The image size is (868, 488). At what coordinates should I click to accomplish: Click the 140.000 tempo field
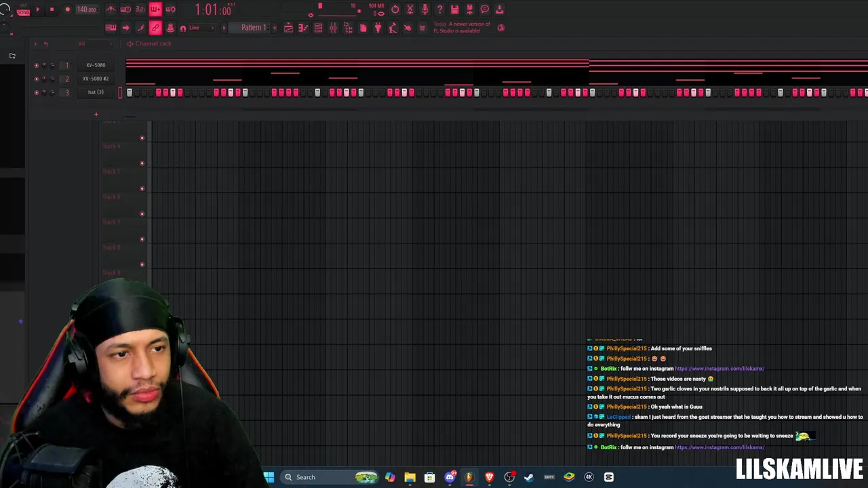click(87, 9)
